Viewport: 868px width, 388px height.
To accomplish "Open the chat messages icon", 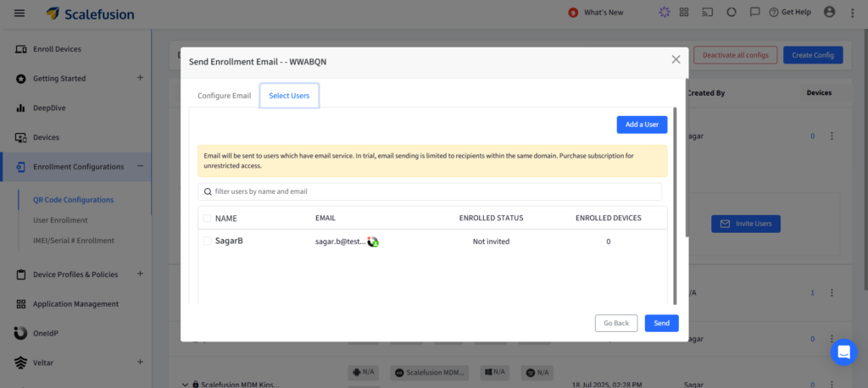I will click(x=754, y=12).
